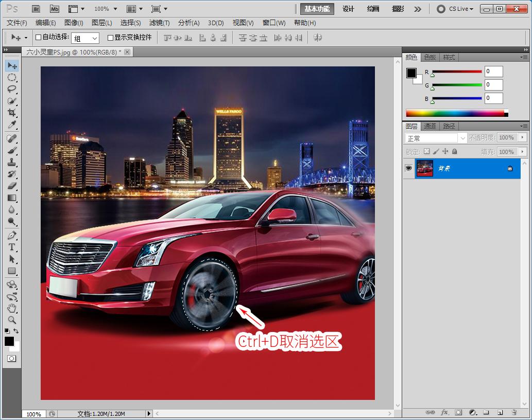Select the Rectangle shape tool

tap(12, 271)
